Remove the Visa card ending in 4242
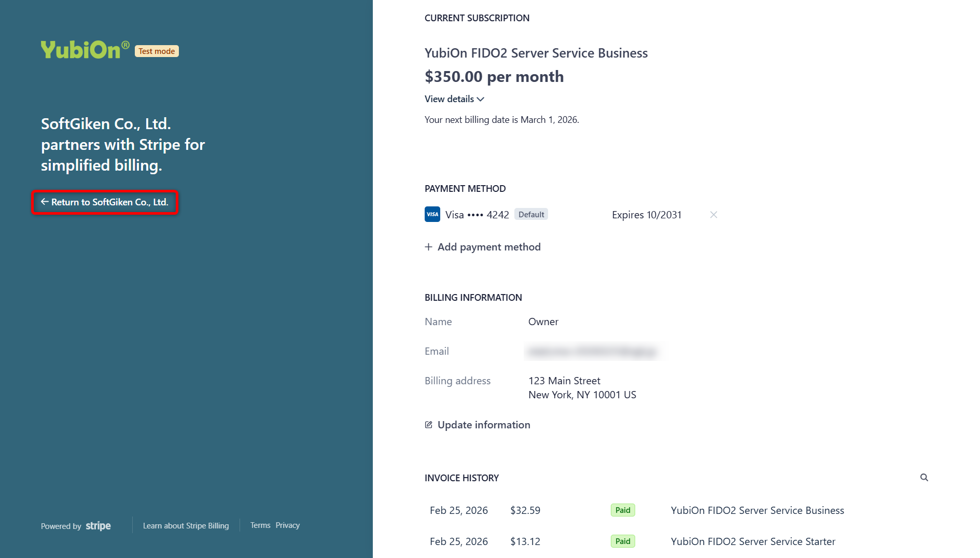The height and width of the screenshot is (558, 980). point(713,214)
